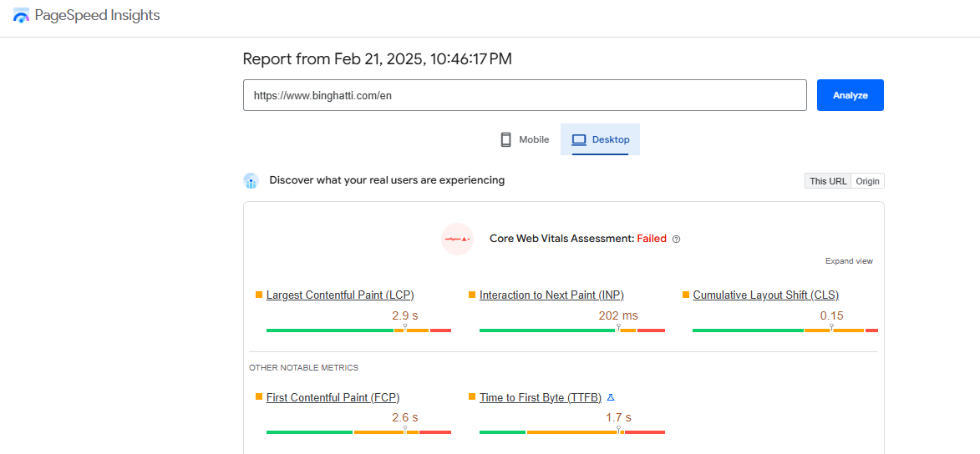Click the orange square beside Largest Contentful Paint
This screenshot has width=980, height=454.
click(259, 294)
